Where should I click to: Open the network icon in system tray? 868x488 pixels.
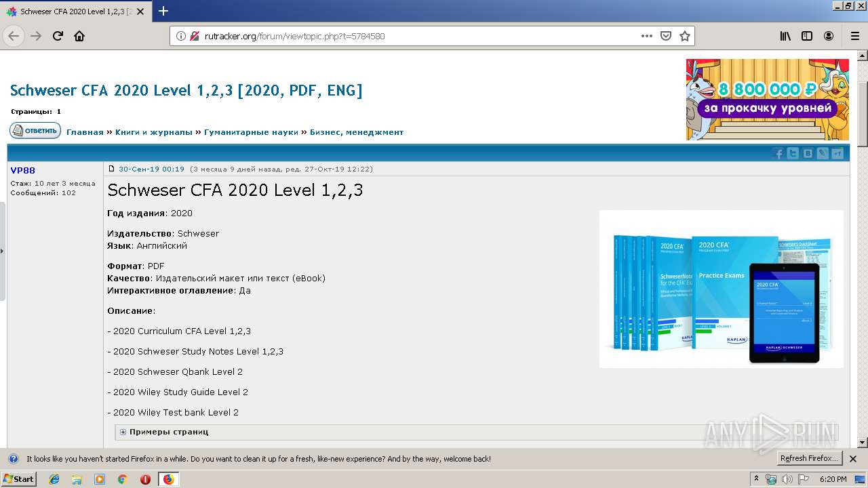771,479
